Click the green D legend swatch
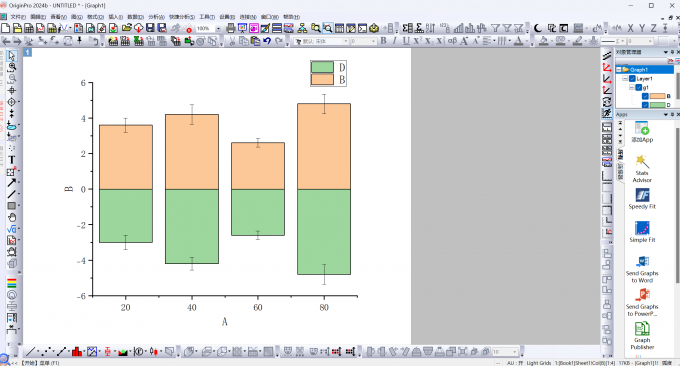The height and width of the screenshot is (366, 680). coord(322,67)
